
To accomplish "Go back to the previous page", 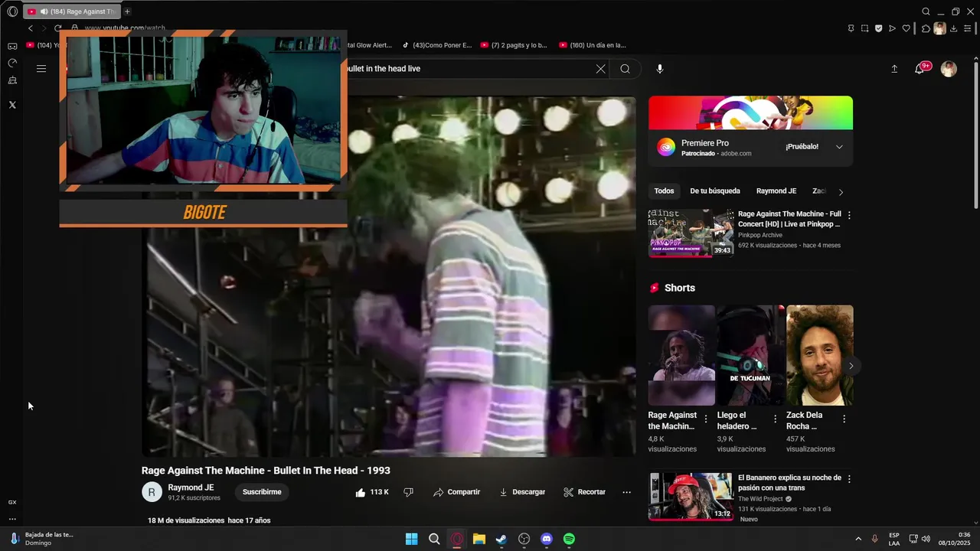I will (30, 28).
